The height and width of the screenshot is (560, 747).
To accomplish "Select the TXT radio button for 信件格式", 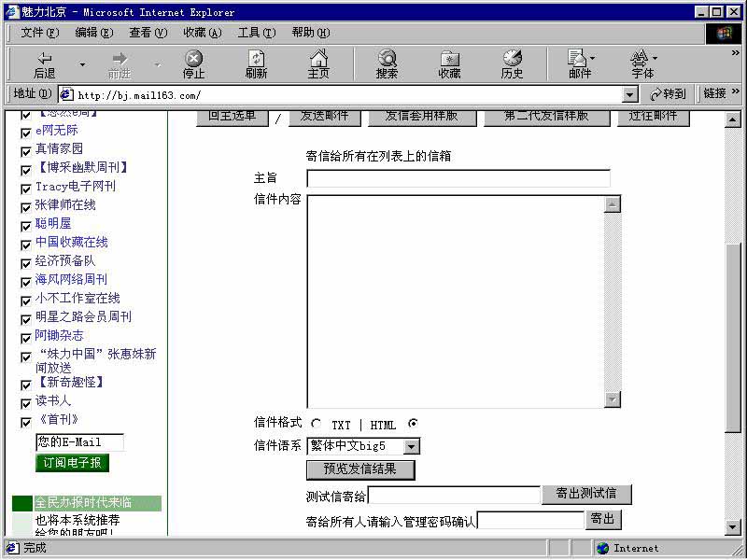I will tap(315, 423).
